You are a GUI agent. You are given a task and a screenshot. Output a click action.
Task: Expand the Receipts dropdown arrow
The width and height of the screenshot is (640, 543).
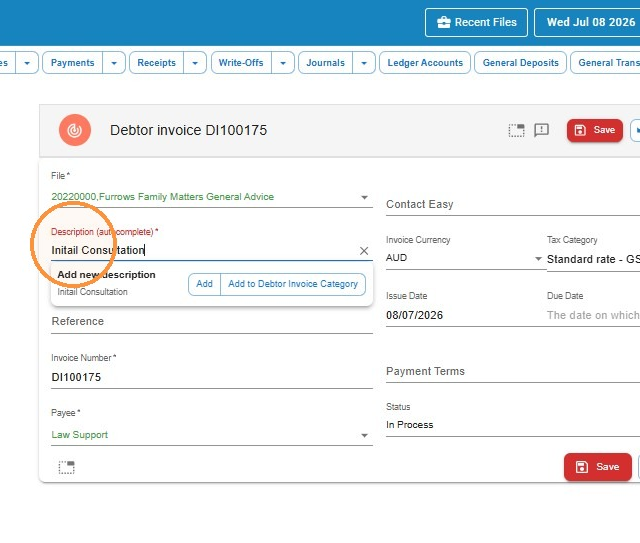point(195,63)
